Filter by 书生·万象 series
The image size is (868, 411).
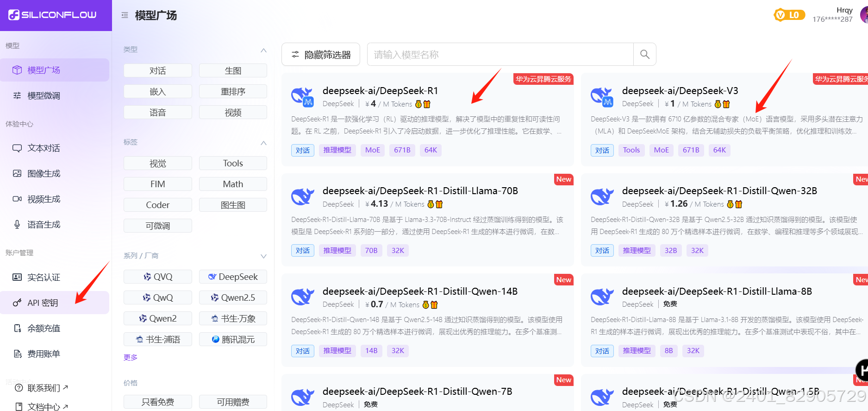(x=233, y=318)
